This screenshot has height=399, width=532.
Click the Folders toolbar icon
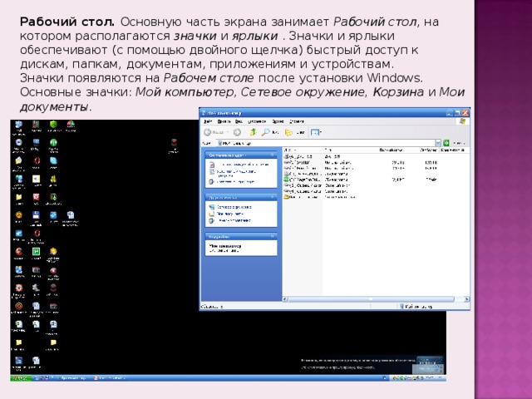[x=288, y=132]
